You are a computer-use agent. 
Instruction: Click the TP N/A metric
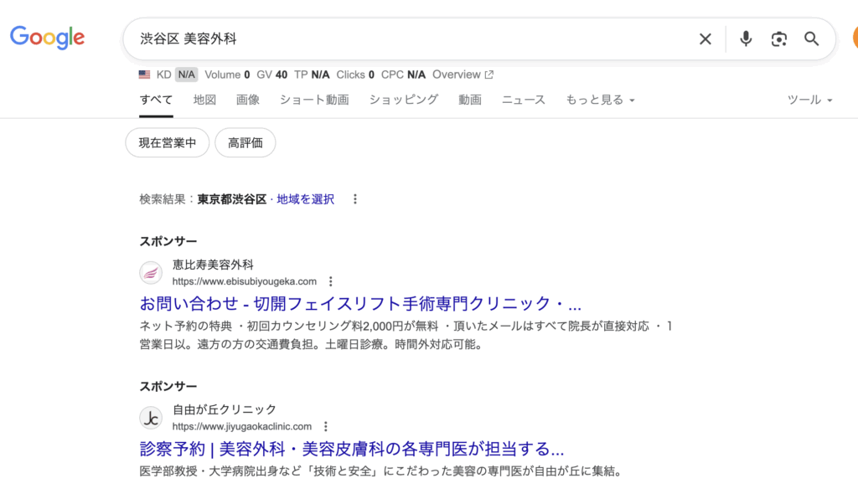coord(312,75)
